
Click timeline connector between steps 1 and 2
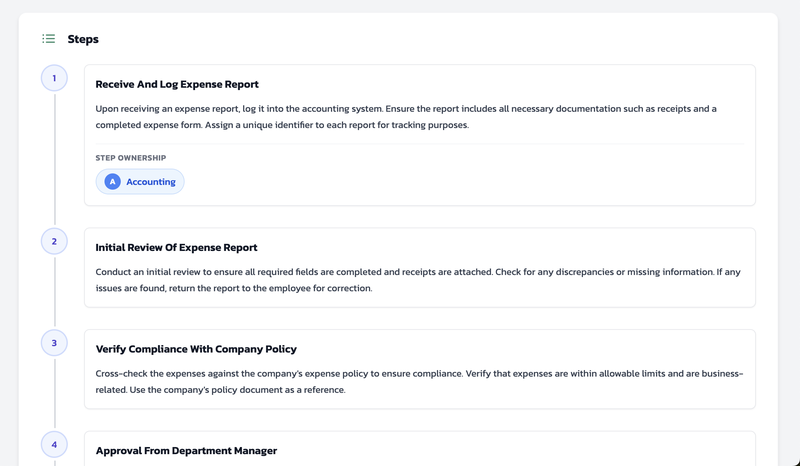(54, 160)
